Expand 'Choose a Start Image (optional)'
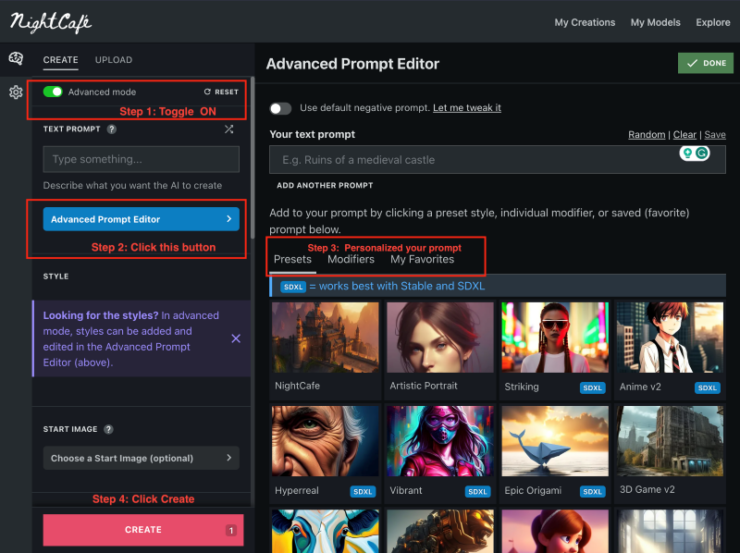This screenshot has height=553, width=740. tap(141, 459)
